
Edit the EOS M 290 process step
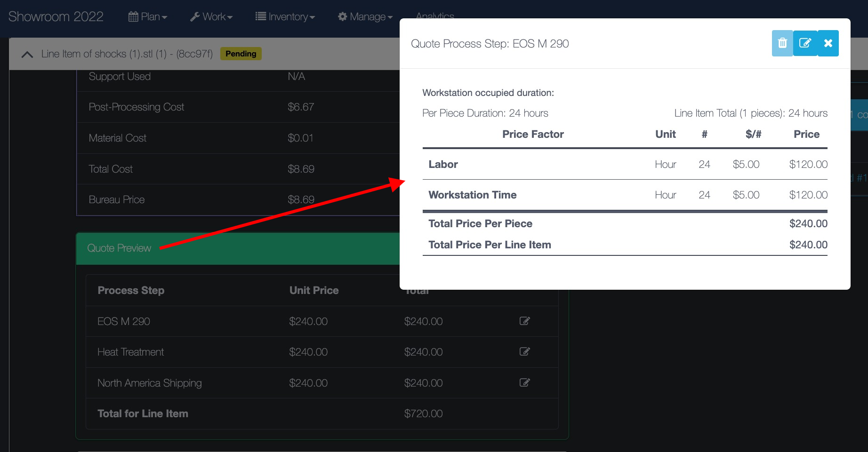(524, 321)
